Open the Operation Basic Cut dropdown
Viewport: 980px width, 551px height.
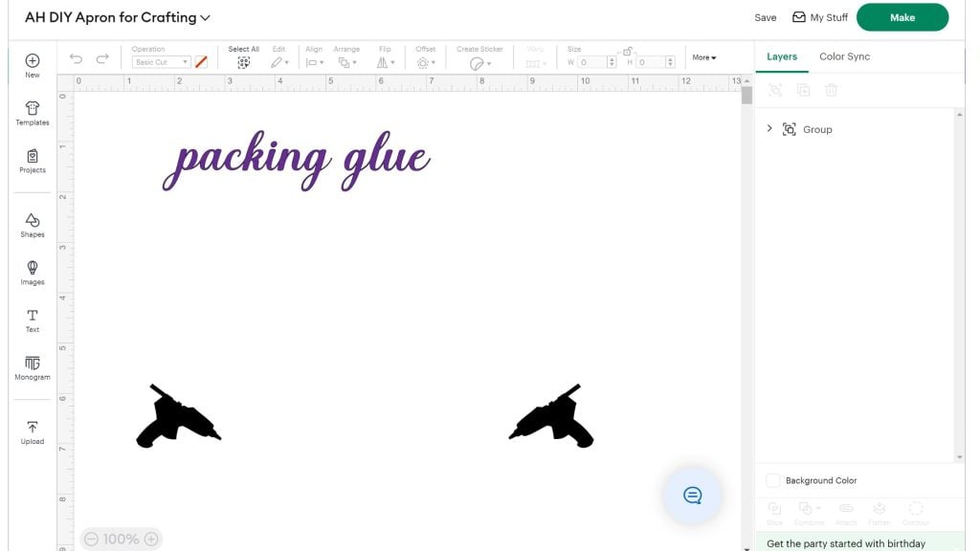click(161, 62)
